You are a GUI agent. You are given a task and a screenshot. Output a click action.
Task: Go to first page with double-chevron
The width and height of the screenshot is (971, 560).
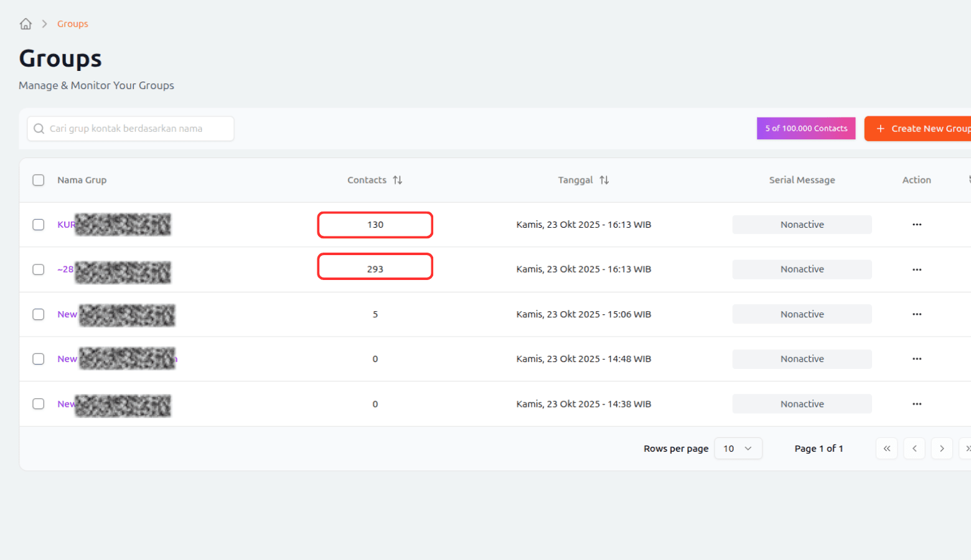tap(886, 449)
